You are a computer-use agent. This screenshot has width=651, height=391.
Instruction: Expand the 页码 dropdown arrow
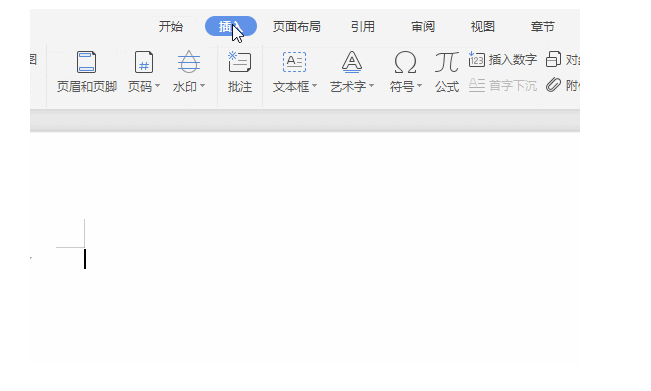(157, 86)
